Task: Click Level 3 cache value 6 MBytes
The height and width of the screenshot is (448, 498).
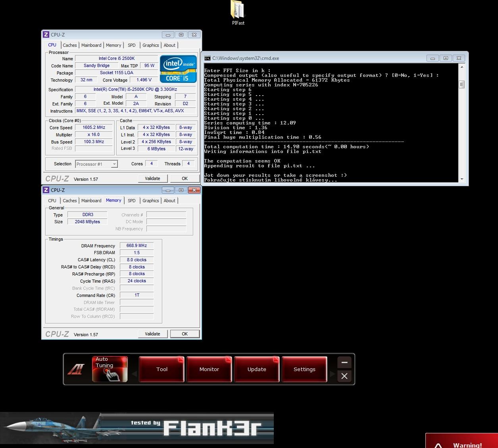Action: pyautogui.click(x=156, y=149)
